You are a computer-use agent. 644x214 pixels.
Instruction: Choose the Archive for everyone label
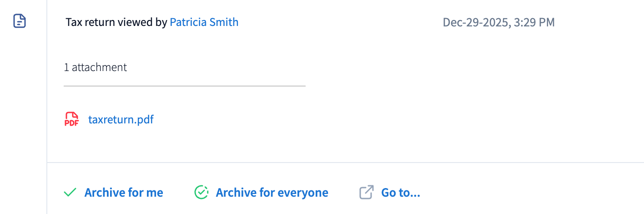point(272,193)
